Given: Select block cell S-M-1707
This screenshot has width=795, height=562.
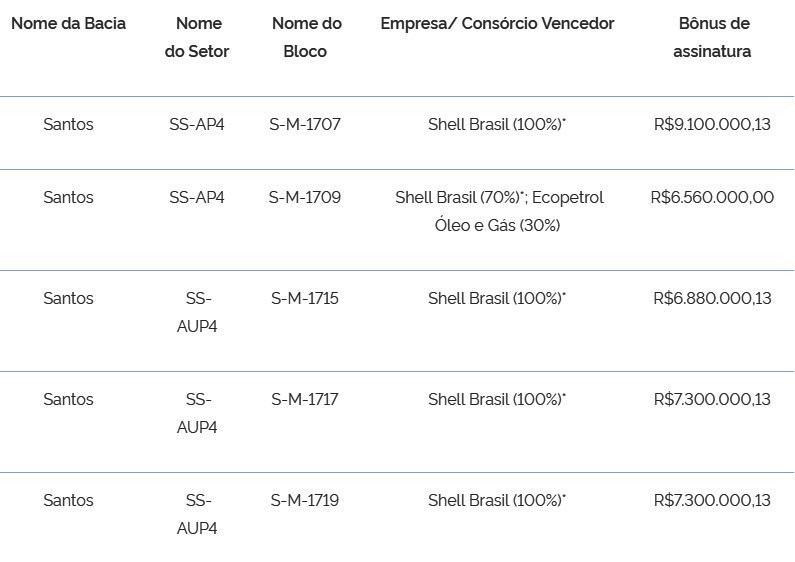Looking at the screenshot, I should pyautogui.click(x=305, y=124).
